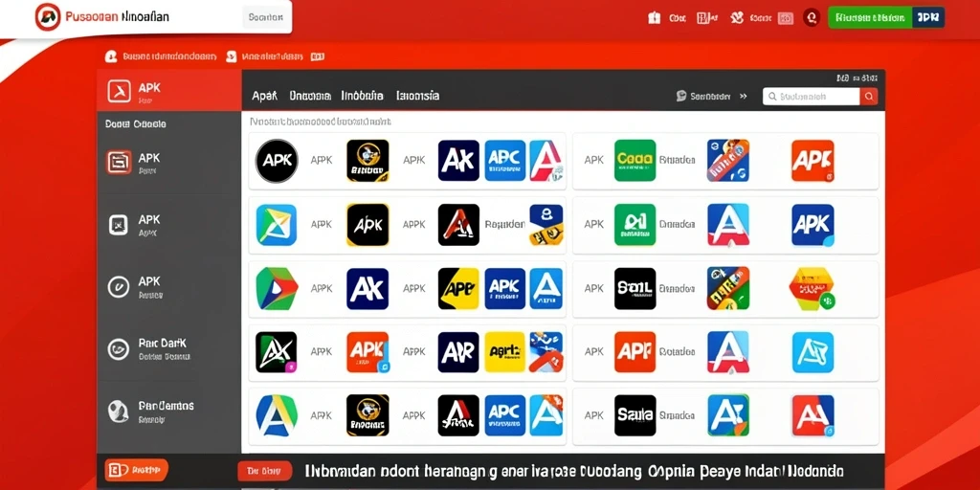Click the Dosal Odoole sidebar heading
980x490 pixels.
click(x=136, y=123)
